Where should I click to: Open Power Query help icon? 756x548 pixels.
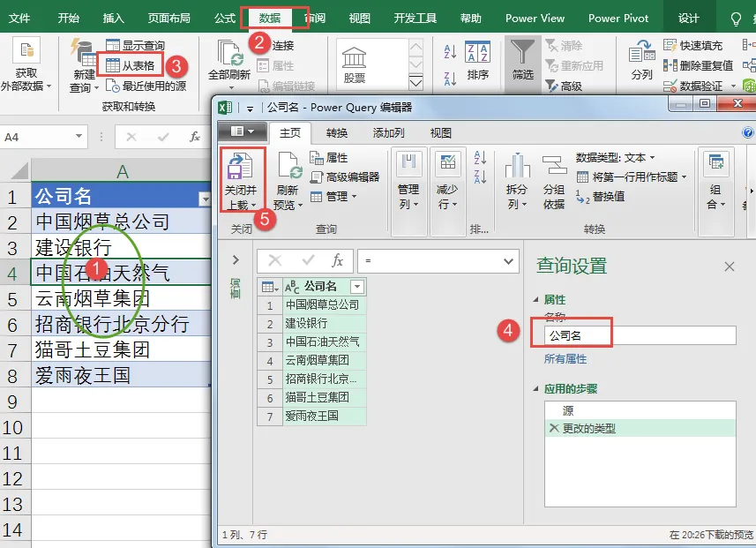click(x=748, y=132)
